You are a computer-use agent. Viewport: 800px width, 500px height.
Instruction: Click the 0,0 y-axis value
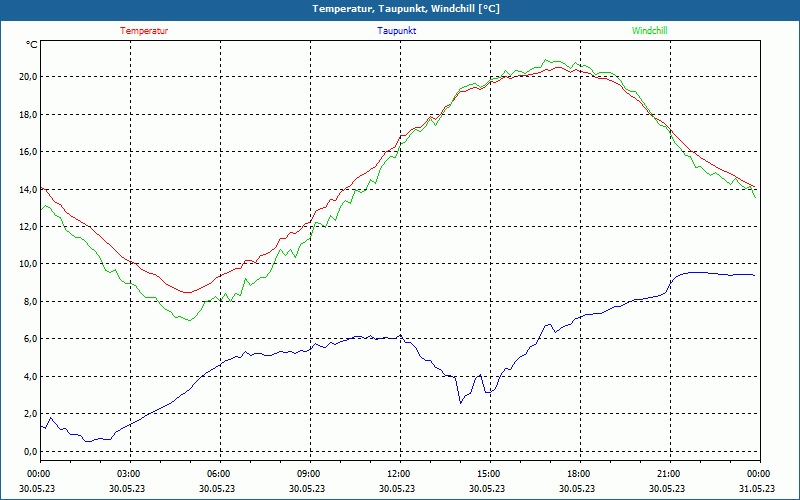(x=31, y=452)
